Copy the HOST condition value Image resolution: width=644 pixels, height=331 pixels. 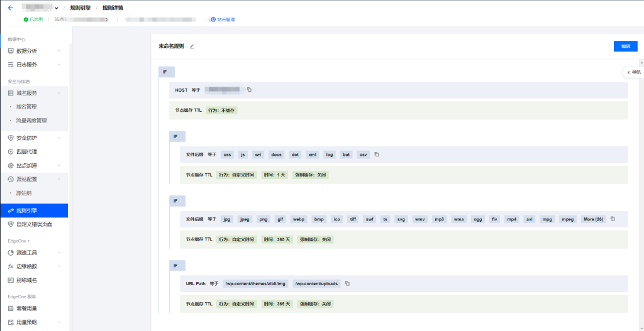point(249,90)
